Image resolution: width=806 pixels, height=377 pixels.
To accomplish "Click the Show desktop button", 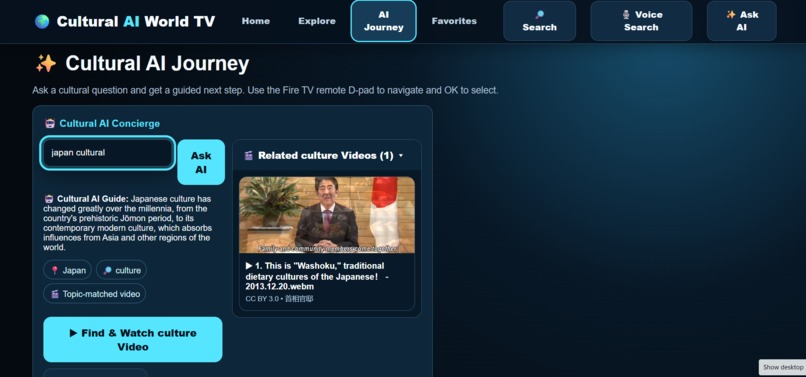I will (782, 367).
